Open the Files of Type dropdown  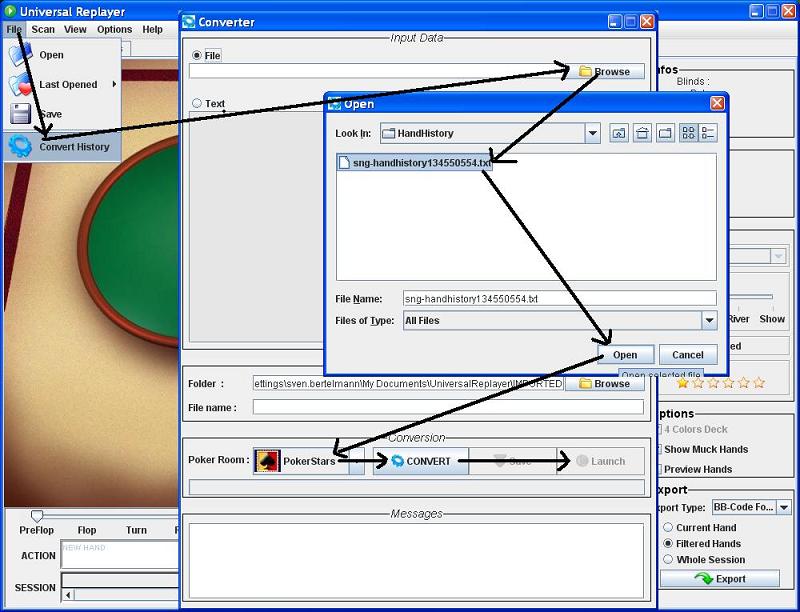pyautogui.click(x=709, y=321)
